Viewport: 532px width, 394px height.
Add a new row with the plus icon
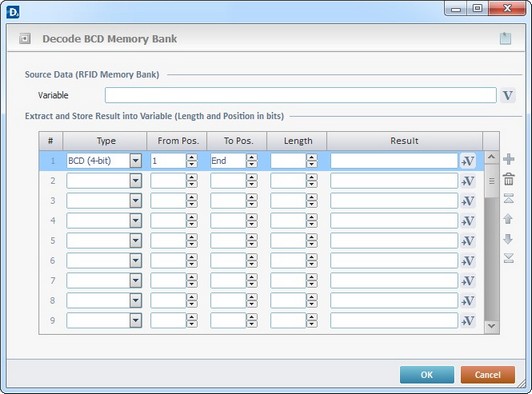[x=508, y=159]
